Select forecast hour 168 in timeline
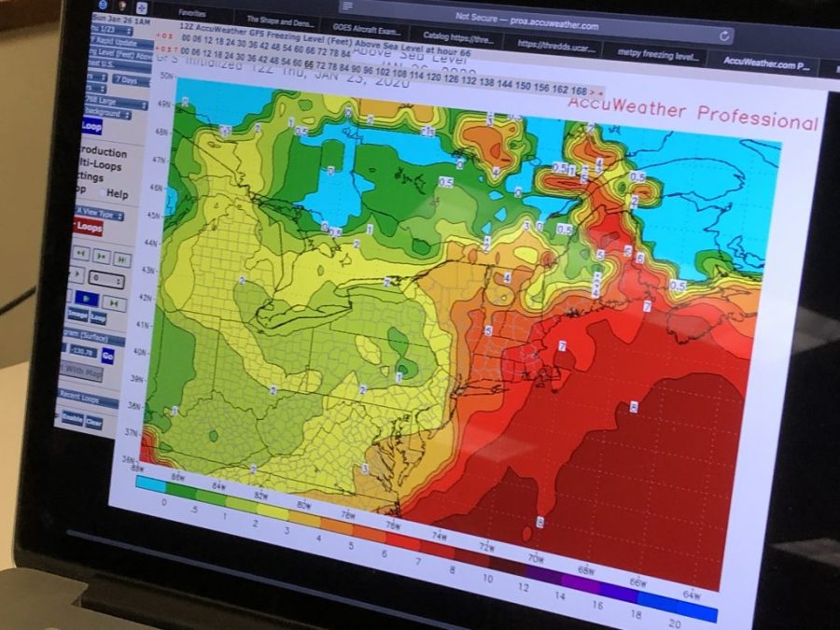The image size is (840, 630). click(x=579, y=91)
